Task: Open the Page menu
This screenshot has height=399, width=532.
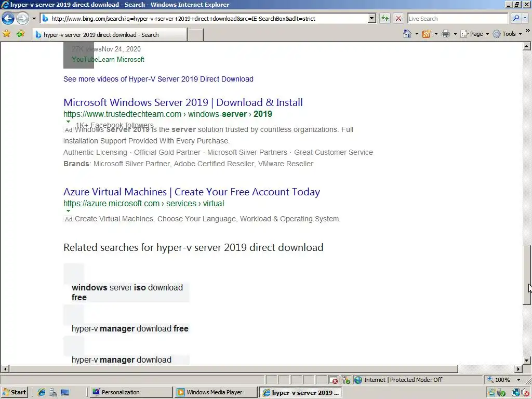Action: coord(475,34)
